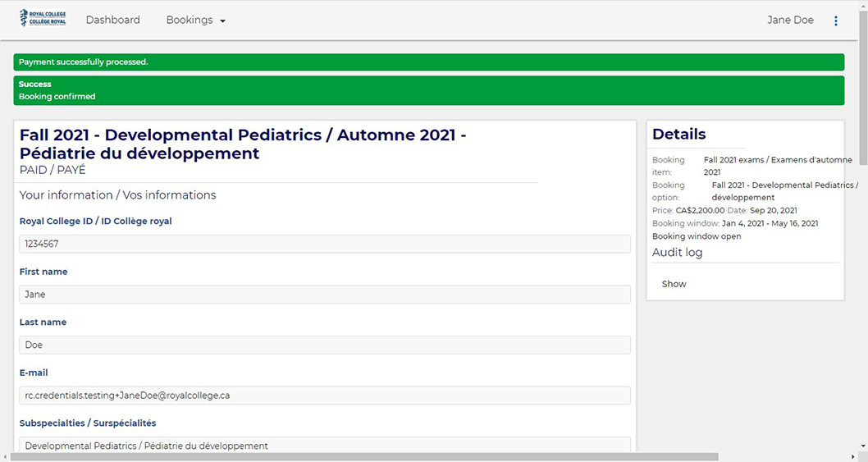Click the scroll right arrow
This screenshot has height=462, width=868.
(853, 457)
